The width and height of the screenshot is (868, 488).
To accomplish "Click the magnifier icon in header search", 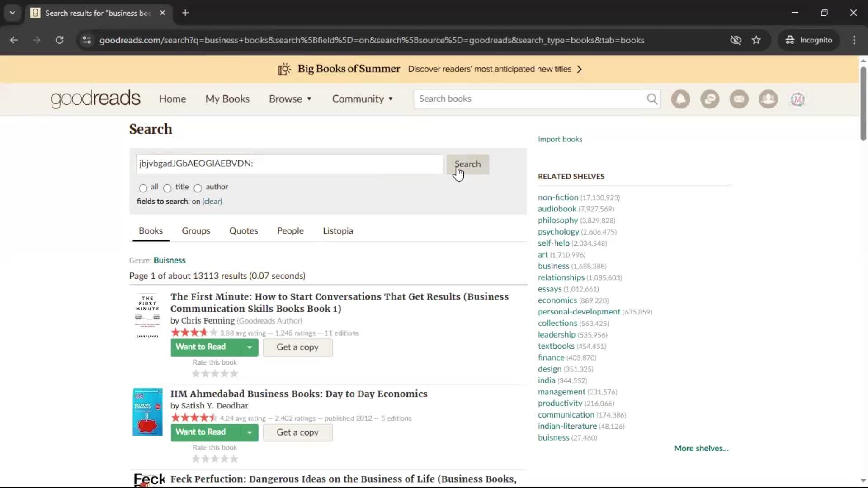I will coord(652,99).
